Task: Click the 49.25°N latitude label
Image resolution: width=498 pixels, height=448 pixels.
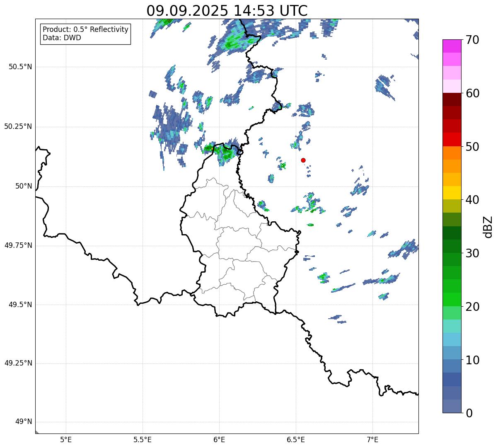Action: pyautogui.click(x=18, y=363)
